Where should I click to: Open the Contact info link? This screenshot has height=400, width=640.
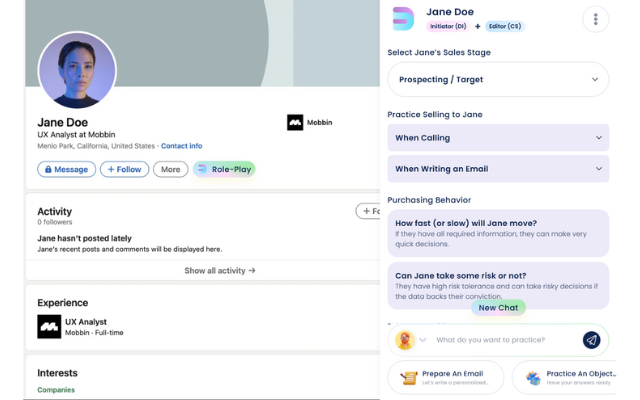pos(181,146)
